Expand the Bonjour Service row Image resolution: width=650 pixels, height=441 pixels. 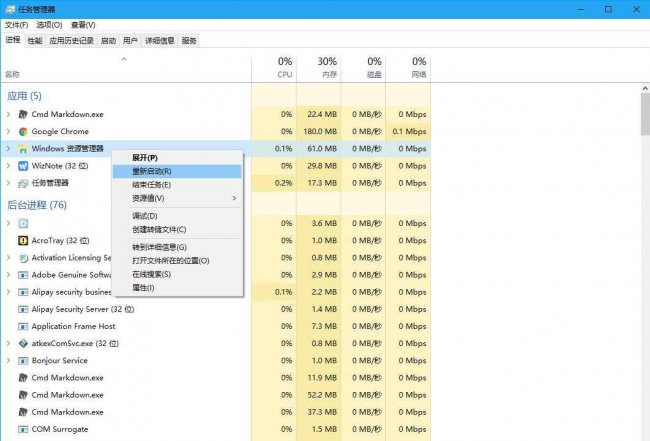(x=8, y=361)
